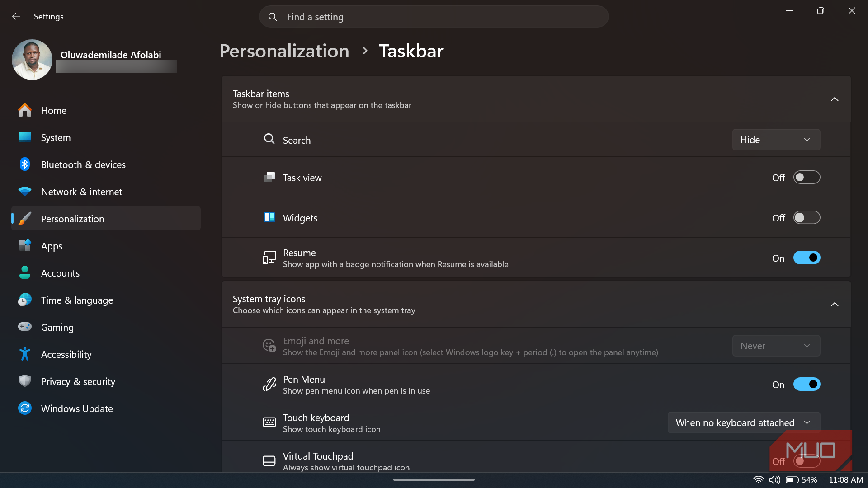Open Personalization in the sidebar
The image size is (868, 488).
point(106,219)
